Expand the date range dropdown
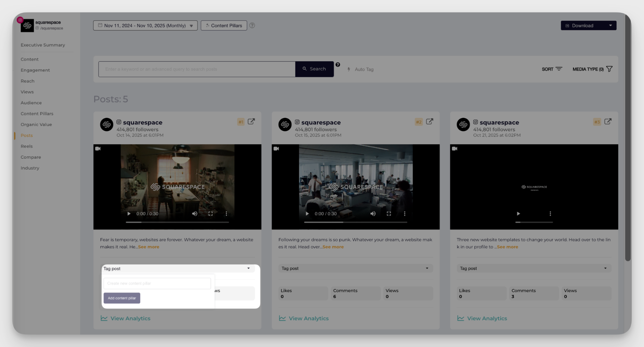The width and height of the screenshot is (644, 347). click(x=192, y=25)
